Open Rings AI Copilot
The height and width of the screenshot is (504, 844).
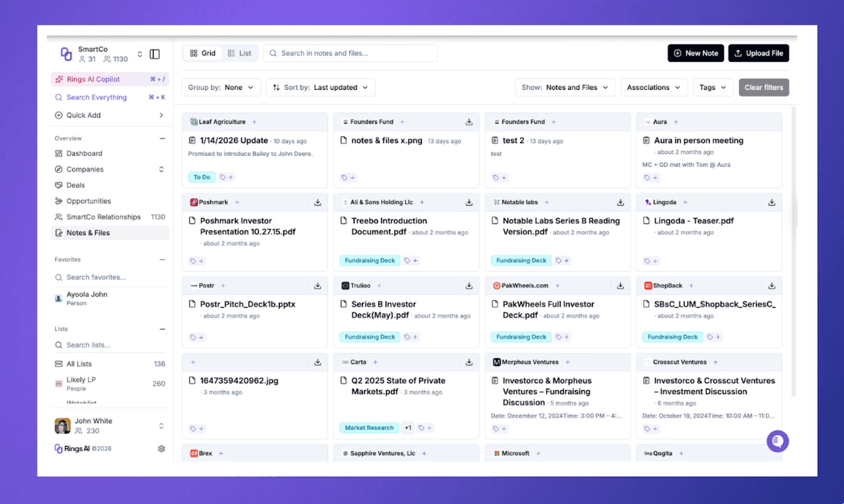pyautogui.click(x=110, y=79)
